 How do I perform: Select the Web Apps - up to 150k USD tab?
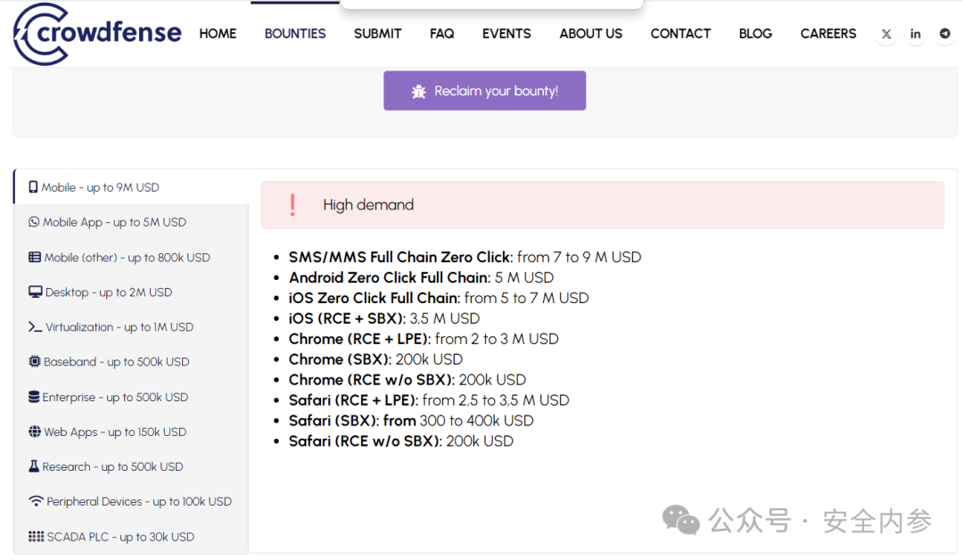pyautogui.click(x=131, y=431)
